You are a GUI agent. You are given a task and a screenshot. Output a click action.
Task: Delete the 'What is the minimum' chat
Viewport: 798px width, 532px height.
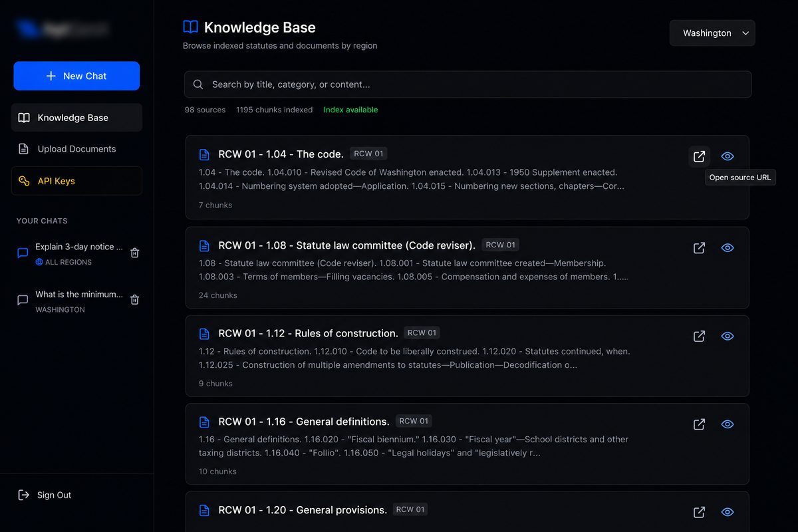click(x=134, y=300)
